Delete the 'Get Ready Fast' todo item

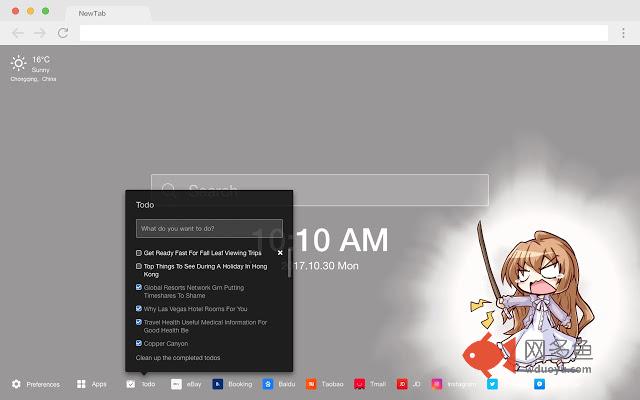(x=280, y=253)
